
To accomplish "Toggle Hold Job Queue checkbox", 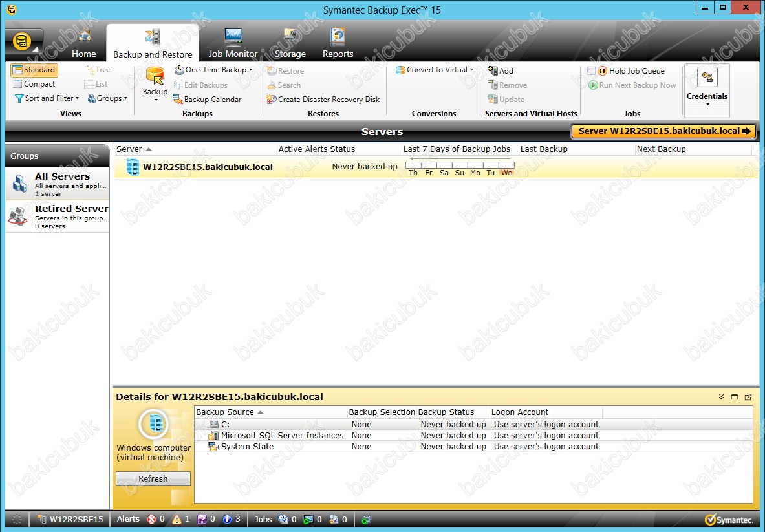I will click(591, 70).
